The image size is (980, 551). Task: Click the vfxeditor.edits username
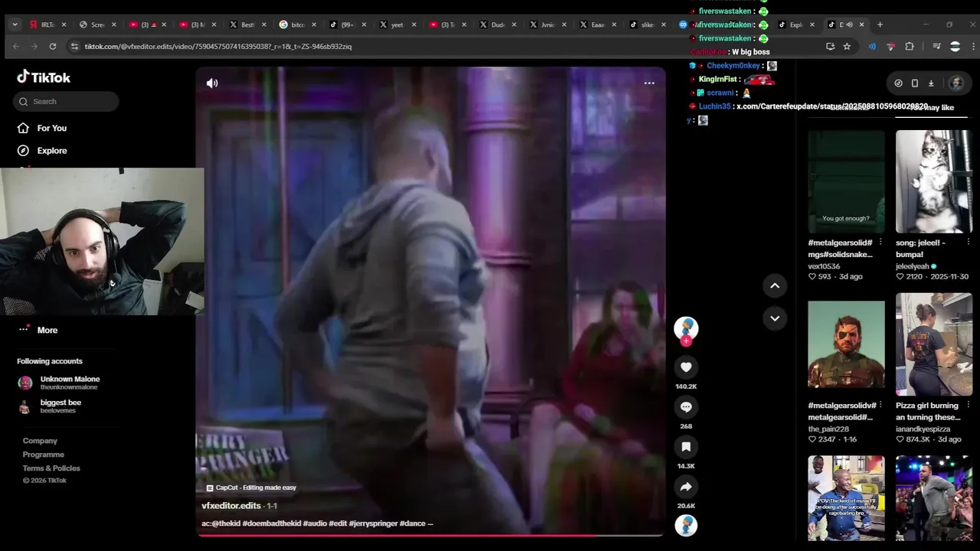[231, 506]
